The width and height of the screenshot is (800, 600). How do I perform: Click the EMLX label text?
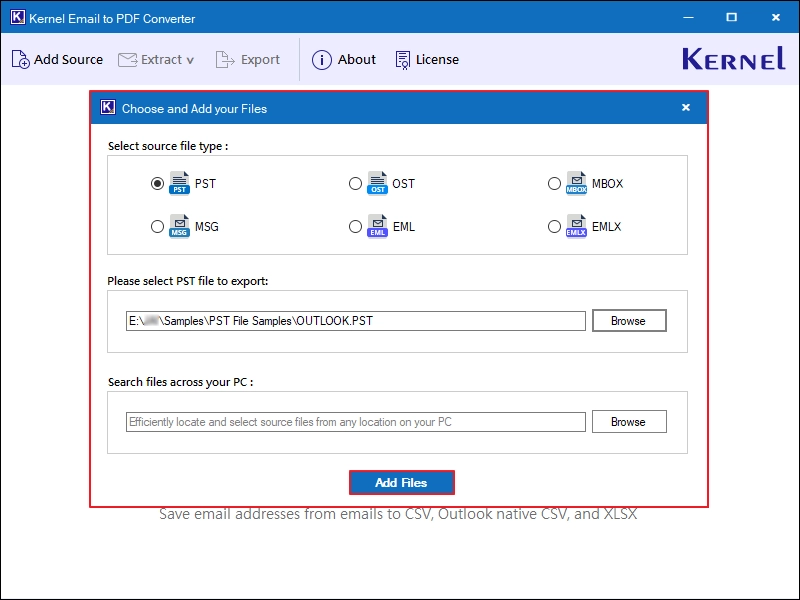pos(606,227)
